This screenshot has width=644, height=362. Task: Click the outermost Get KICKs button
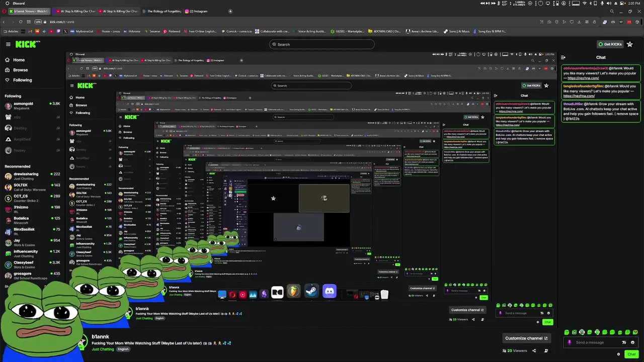pyautogui.click(x=610, y=44)
